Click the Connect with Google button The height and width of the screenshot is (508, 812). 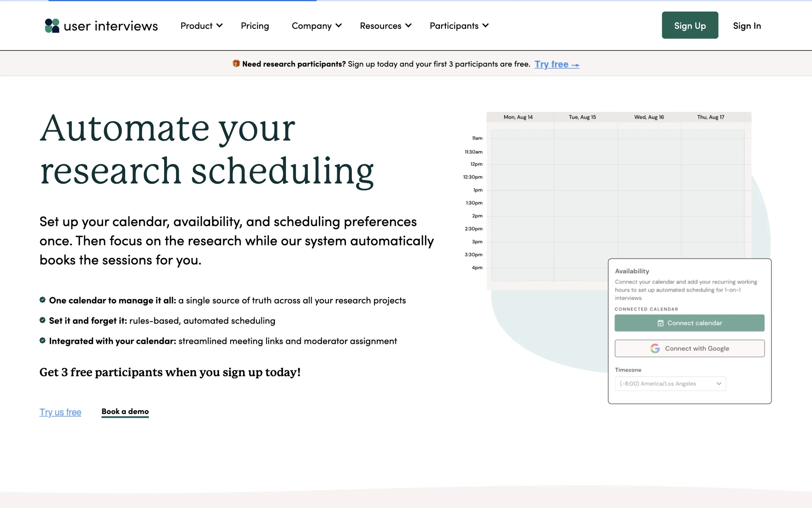click(x=689, y=348)
